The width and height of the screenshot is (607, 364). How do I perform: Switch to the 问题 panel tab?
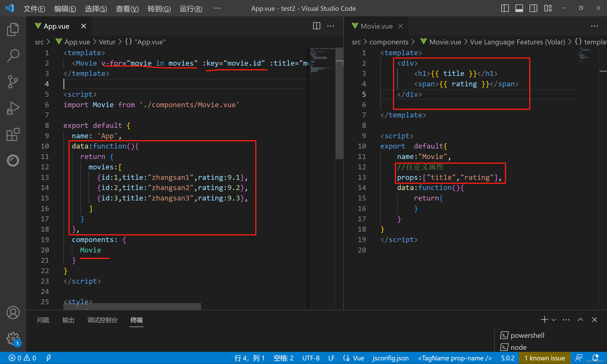(43, 320)
